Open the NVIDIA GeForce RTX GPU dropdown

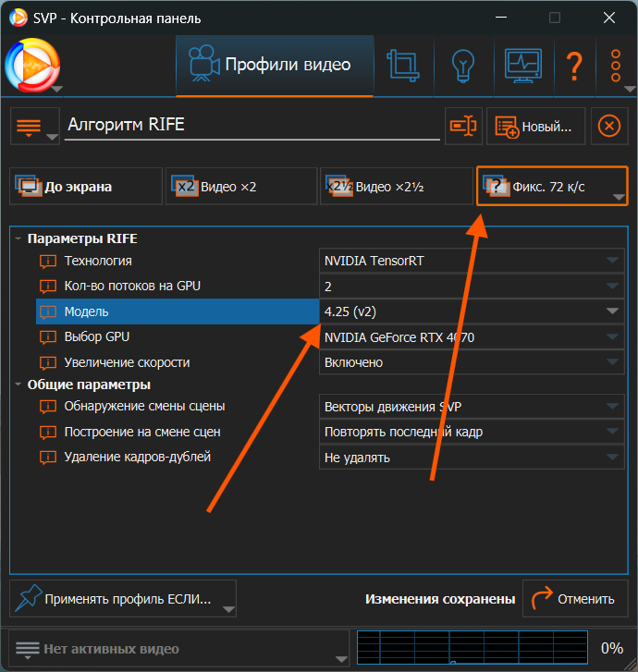pyautogui.click(x=472, y=337)
